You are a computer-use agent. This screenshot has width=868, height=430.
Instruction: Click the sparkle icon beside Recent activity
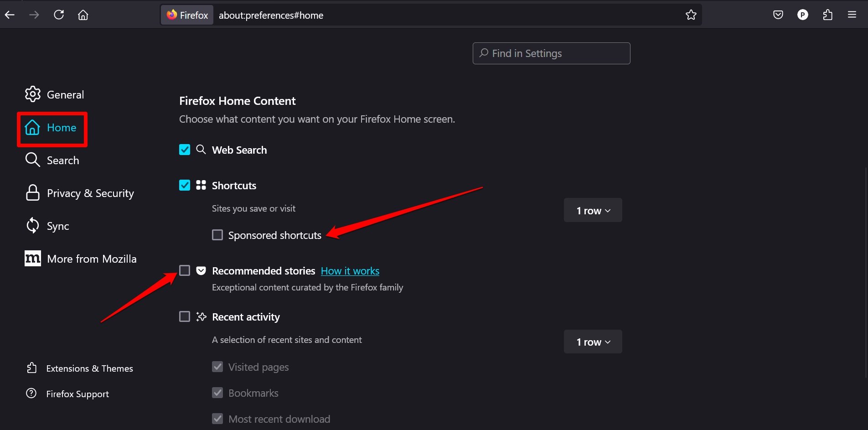point(201,316)
